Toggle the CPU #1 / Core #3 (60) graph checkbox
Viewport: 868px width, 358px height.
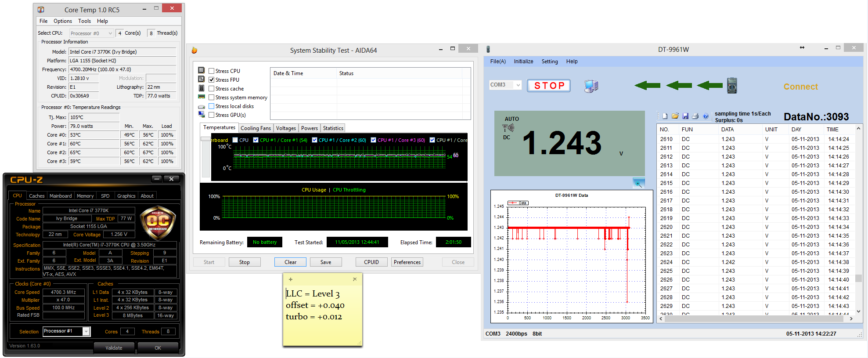pyautogui.click(x=374, y=140)
